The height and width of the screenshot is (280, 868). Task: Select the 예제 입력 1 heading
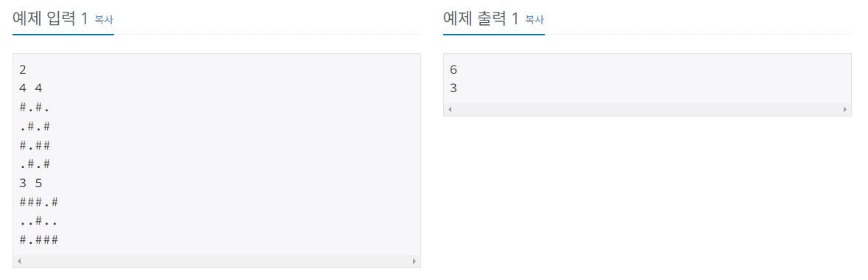pyautogui.click(x=50, y=18)
